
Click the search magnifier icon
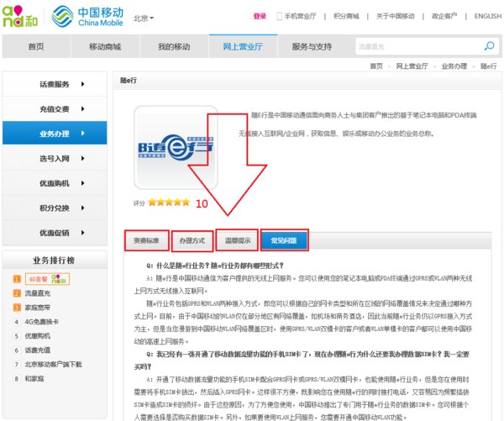tap(489, 46)
